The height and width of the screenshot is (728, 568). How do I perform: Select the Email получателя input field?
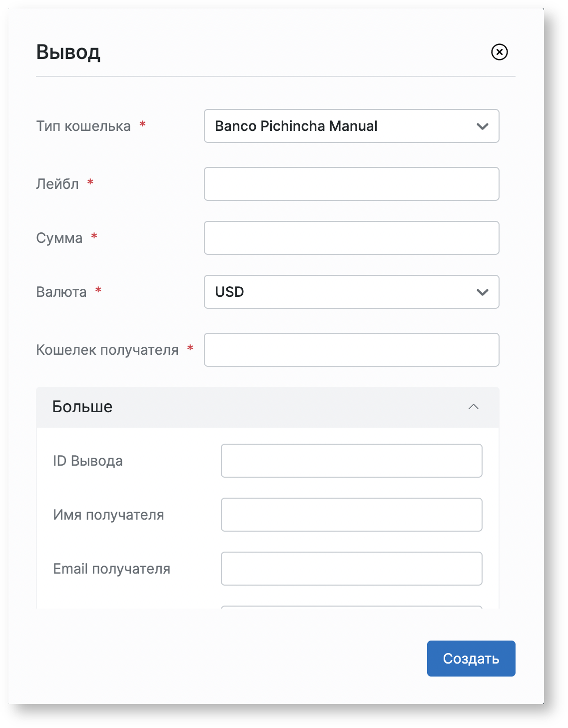coord(351,569)
